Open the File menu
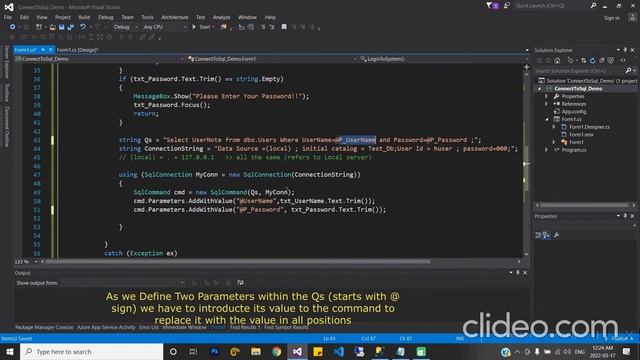 point(8,17)
